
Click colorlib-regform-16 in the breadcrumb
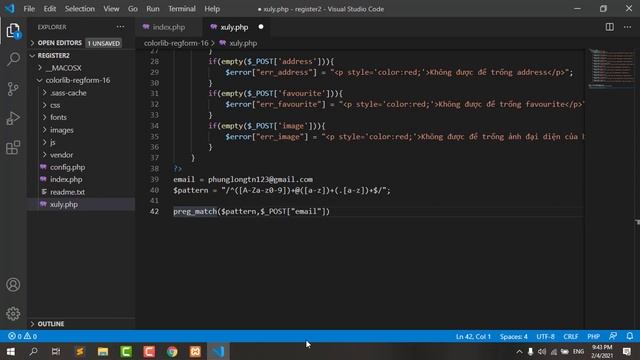(176, 43)
